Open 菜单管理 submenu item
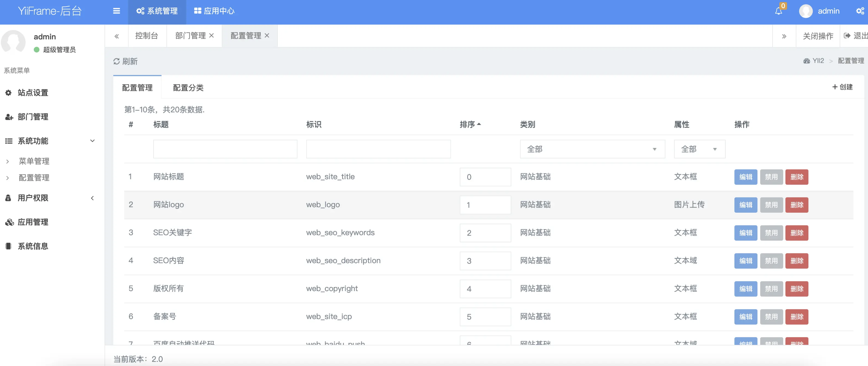868x366 pixels. 34,161
